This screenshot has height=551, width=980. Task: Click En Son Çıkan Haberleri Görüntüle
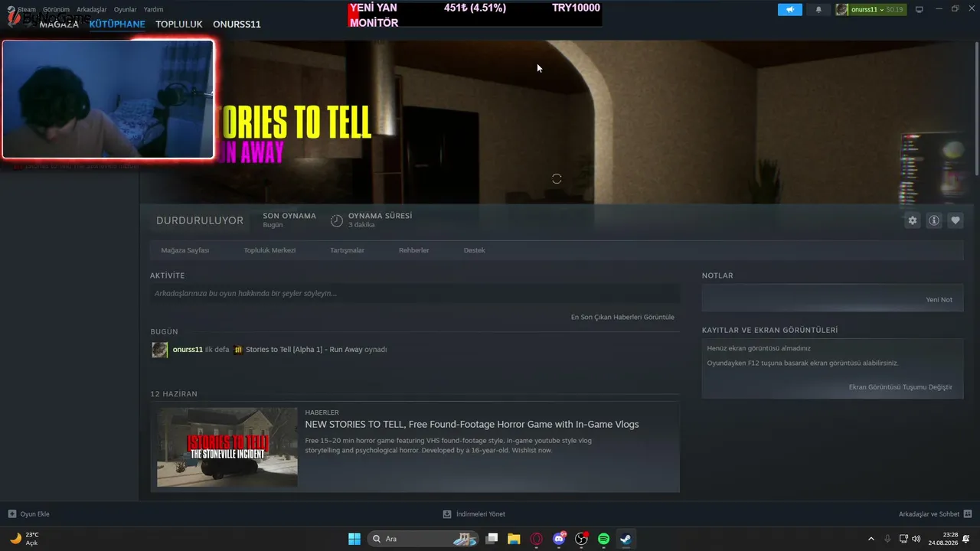[x=622, y=317]
